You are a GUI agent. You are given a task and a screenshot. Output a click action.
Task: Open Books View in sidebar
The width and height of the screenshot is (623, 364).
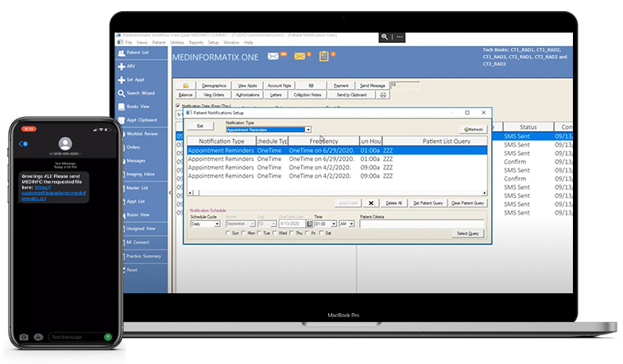(x=133, y=106)
